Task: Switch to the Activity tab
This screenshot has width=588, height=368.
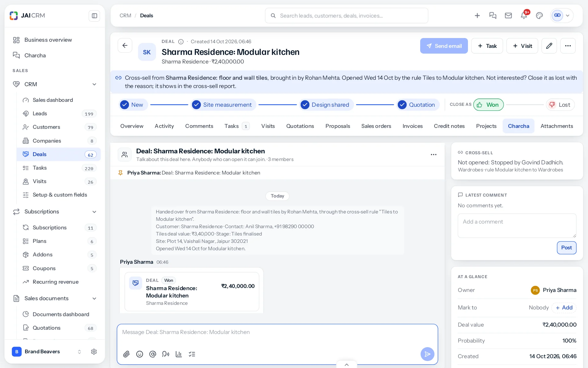Action: 164,126
